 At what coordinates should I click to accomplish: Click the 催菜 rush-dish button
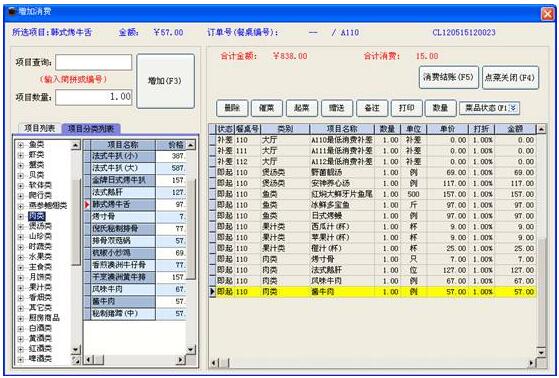pos(267,108)
